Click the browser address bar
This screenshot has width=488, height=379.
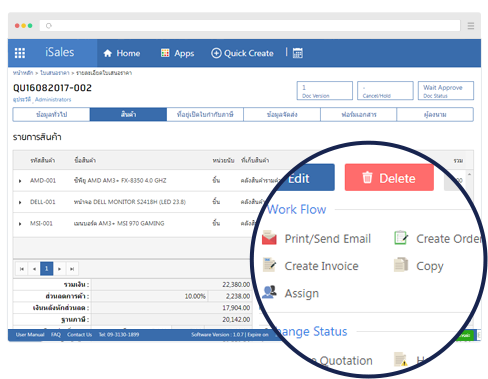(x=250, y=26)
